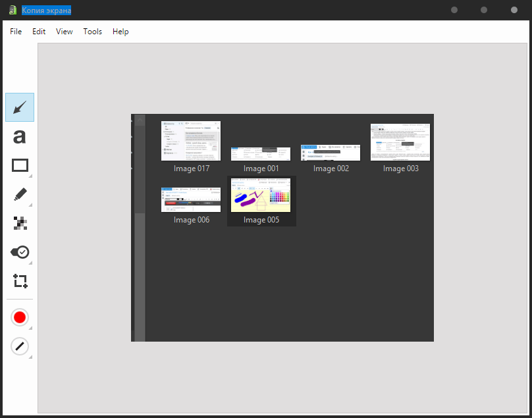Pick the Highlighter marker tool
This screenshot has width=532, height=418.
[x=20, y=194]
